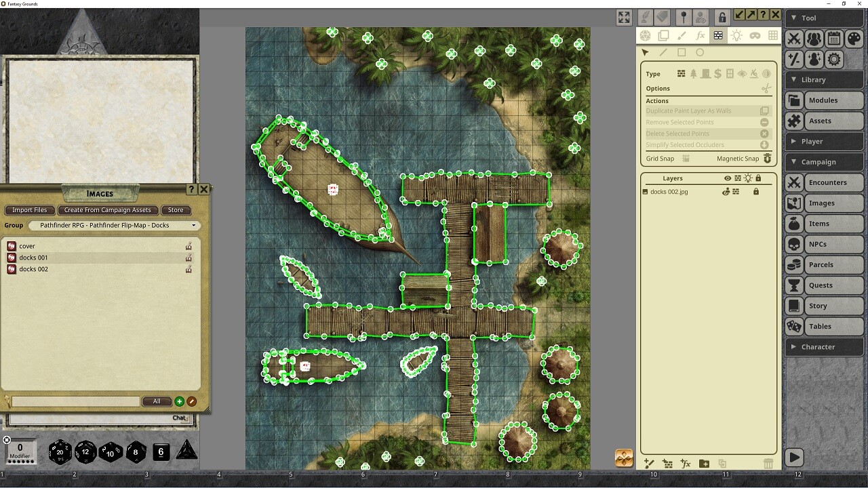Add a new paint layer
The height and width of the screenshot is (488, 868).
649,464
